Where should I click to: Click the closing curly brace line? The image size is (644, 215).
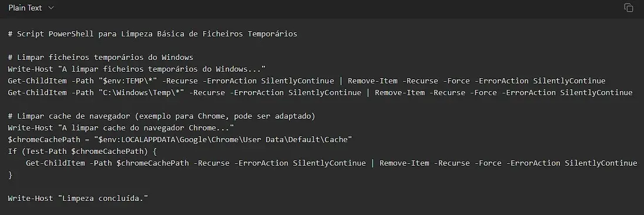click(10, 175)
